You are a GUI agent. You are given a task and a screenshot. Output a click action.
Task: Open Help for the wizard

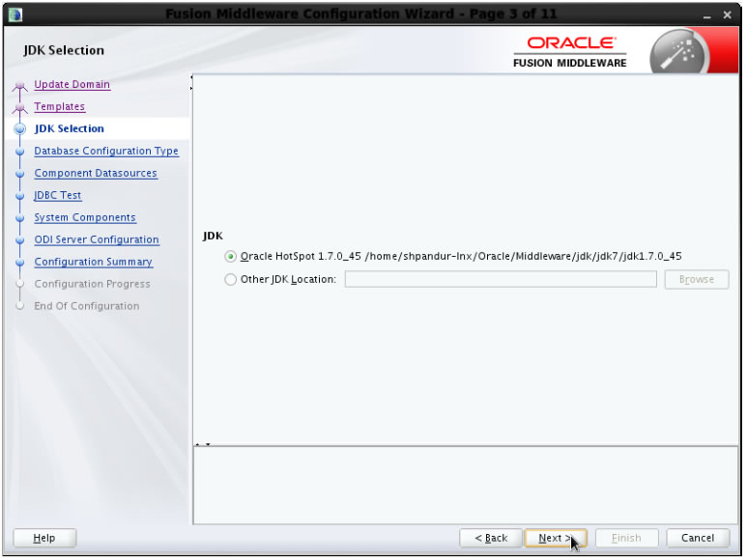(x=44, y=538)
